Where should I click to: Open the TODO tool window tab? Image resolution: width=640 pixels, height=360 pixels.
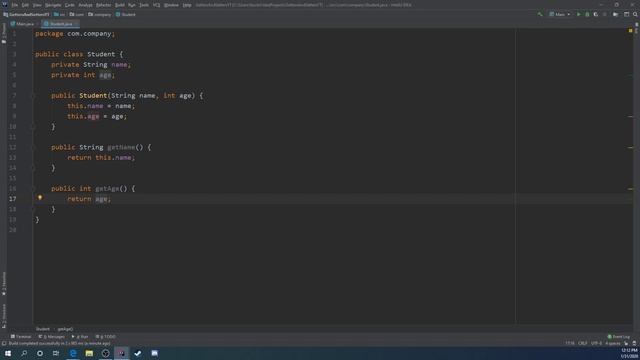coord(105,337)
